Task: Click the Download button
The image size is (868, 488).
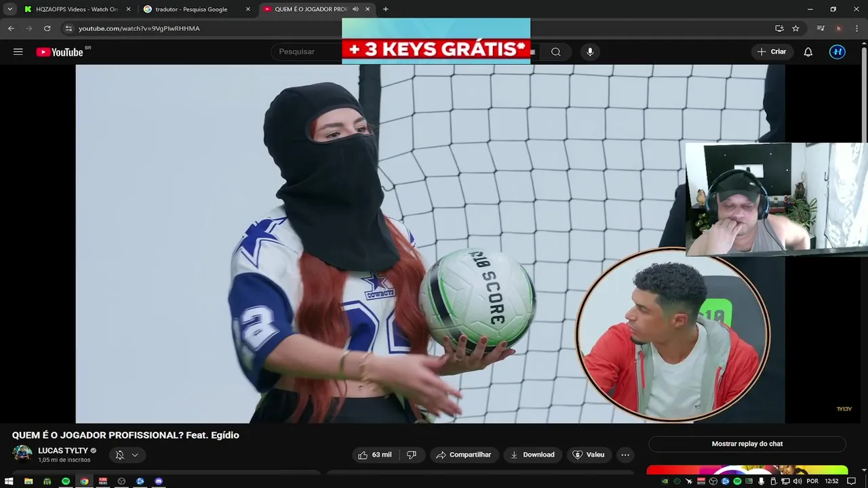Action: click(532, 455)
